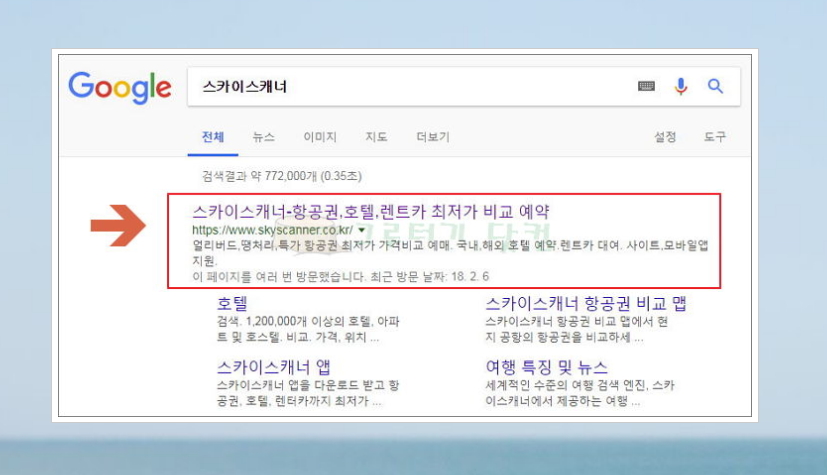The height and width of the screenshot is (475, 827).
Task: Click the magnifying glass search icon
Action: click(715, 86)
